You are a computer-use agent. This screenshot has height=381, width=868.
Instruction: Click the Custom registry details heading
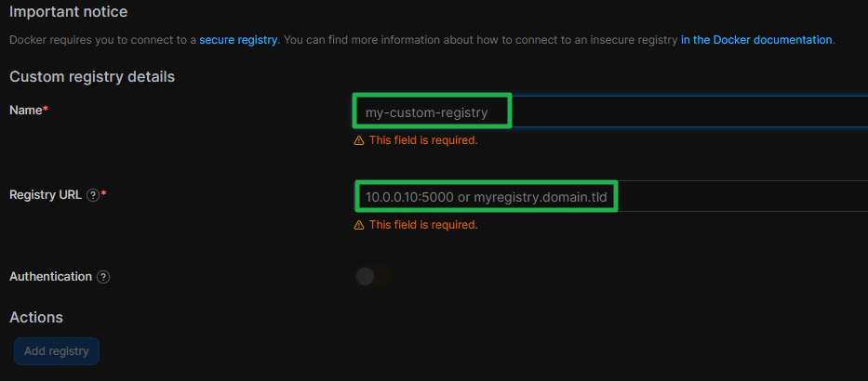(x=92, y=76)
